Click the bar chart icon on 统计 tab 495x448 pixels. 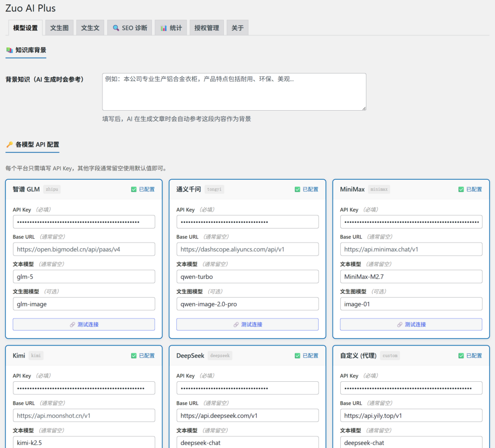(164, 28)
